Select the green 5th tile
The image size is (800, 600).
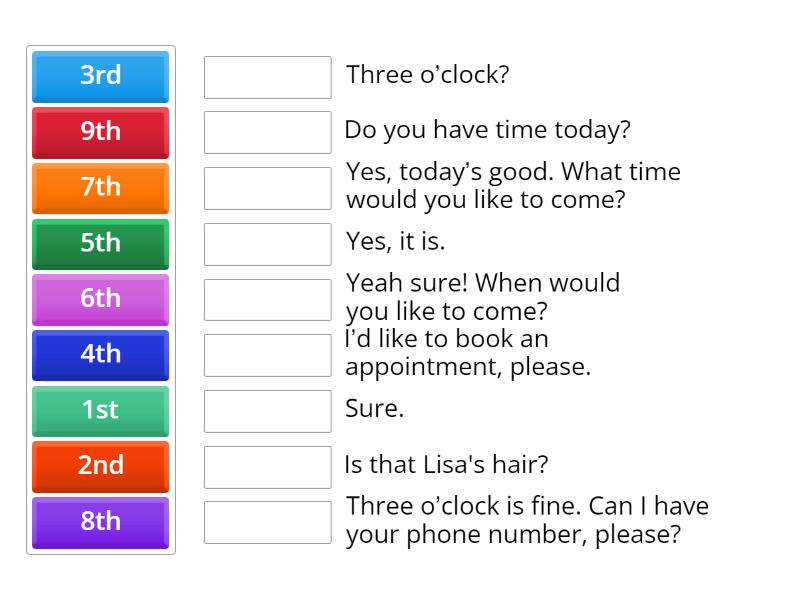coord(100,243)
